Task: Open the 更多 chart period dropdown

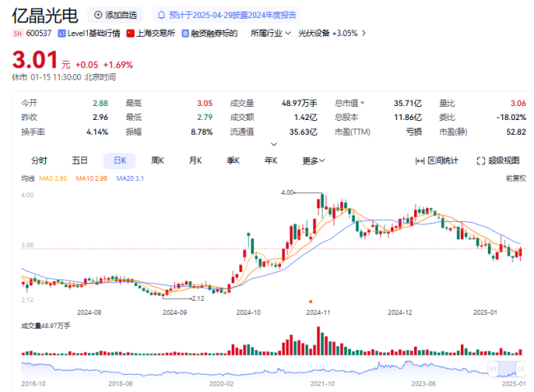Action: (x=314, y=161)
